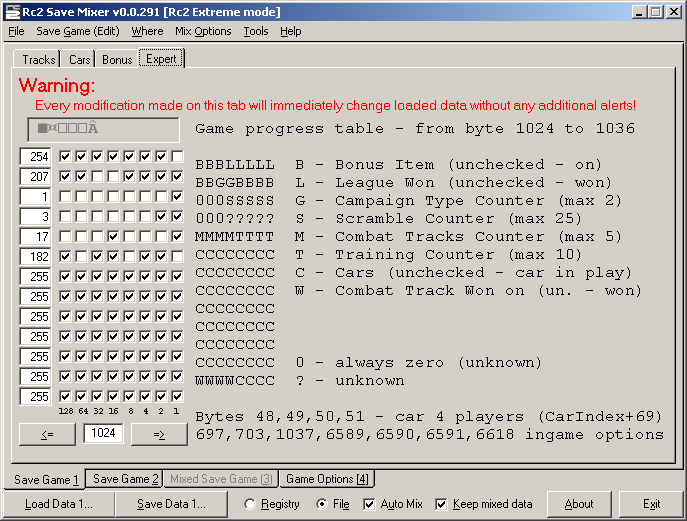687x521 pixels.
Task: Select the Expert tab
Action: [x=161, y=58]
